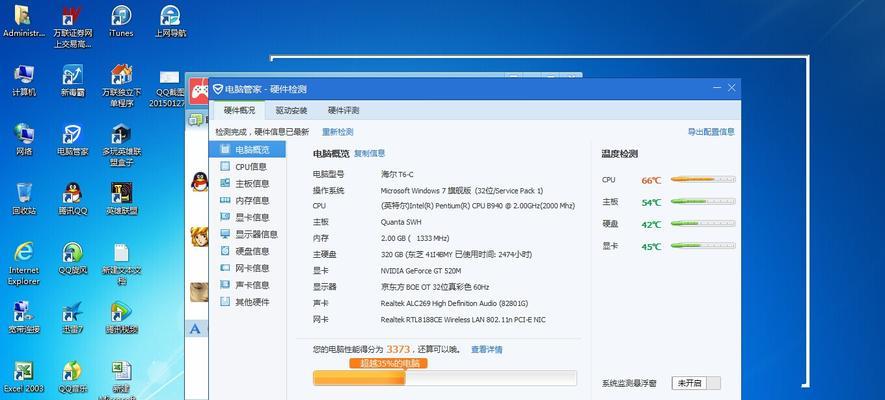Image resolution: width=885 pixels, height=400 pixels.
Task: Click the Quanta SWH motherboard value
Action: (x=401, y=222)
